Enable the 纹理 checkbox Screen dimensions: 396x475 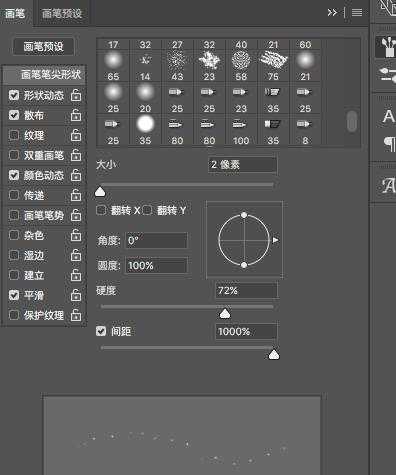pos(14,135)
